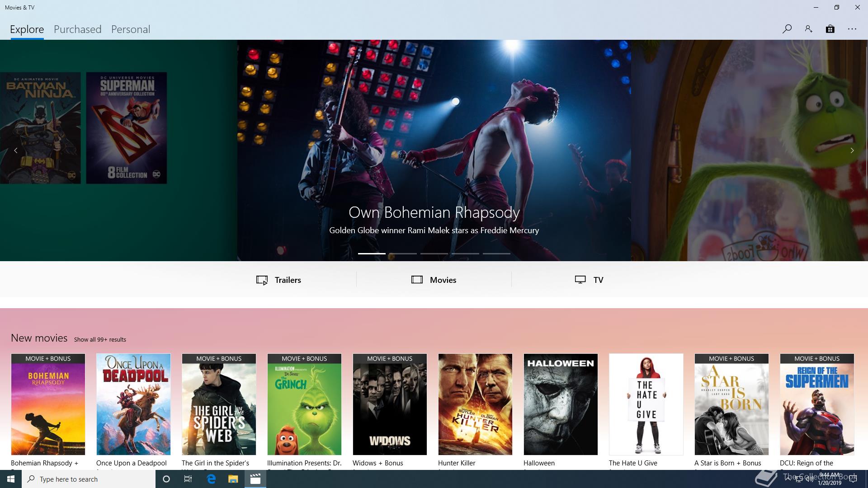Open the Store shopping bag icon
Image resolution: width=868 pixels, height=488 pixels.
tap(830, 29)
